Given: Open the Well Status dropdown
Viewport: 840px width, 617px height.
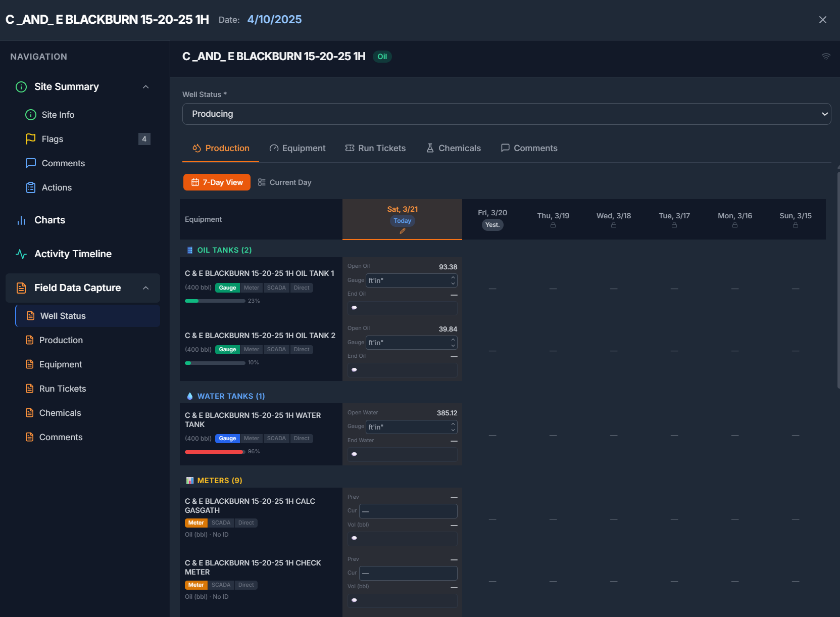Looking at the screenshot, I should pyautogui.click(x=506, y=114).
